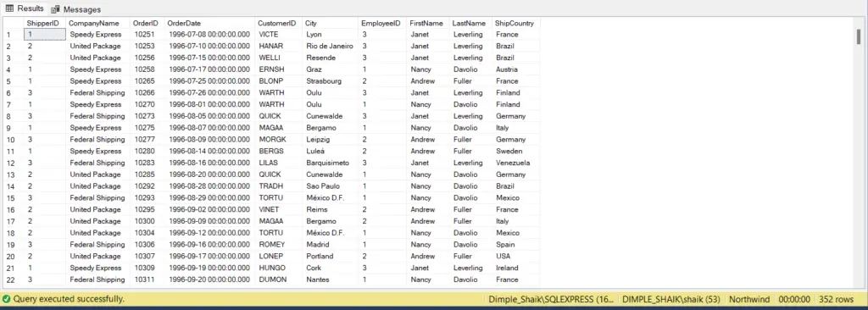Click the CompanyName column header
The height and width of the screenshot is (310, 868).
[x=98, y=23]
